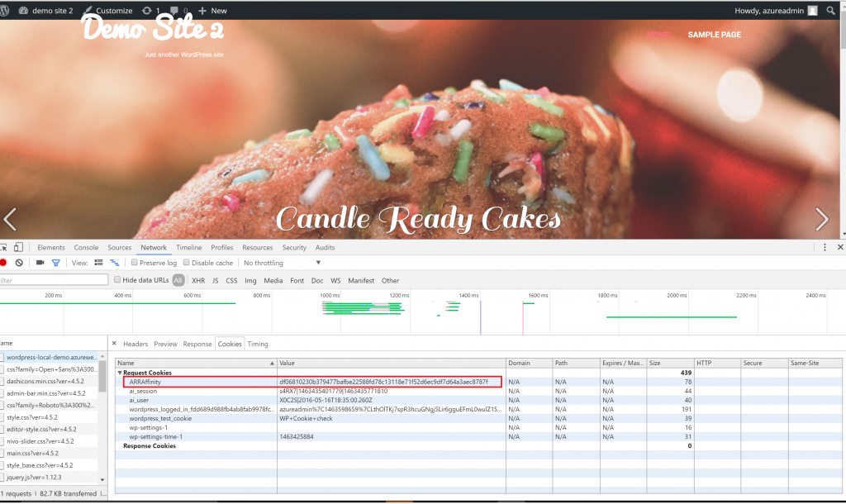
Task: Select the Inspect Element tool icon
Action: 6,247
